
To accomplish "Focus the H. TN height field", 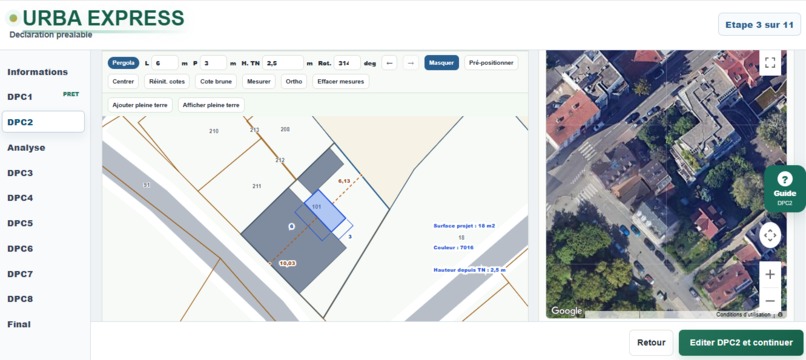I will click(283, 63).
